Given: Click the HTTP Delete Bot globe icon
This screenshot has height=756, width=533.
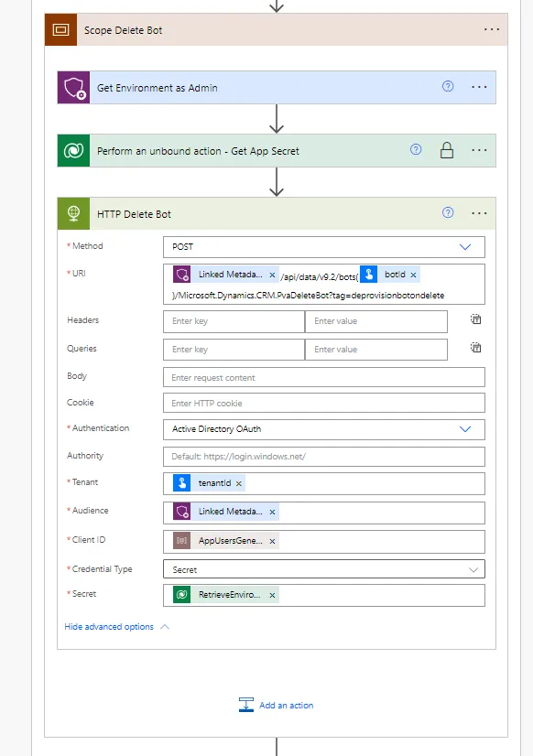Looking at the screenshot, I should [x=74, y=213].
